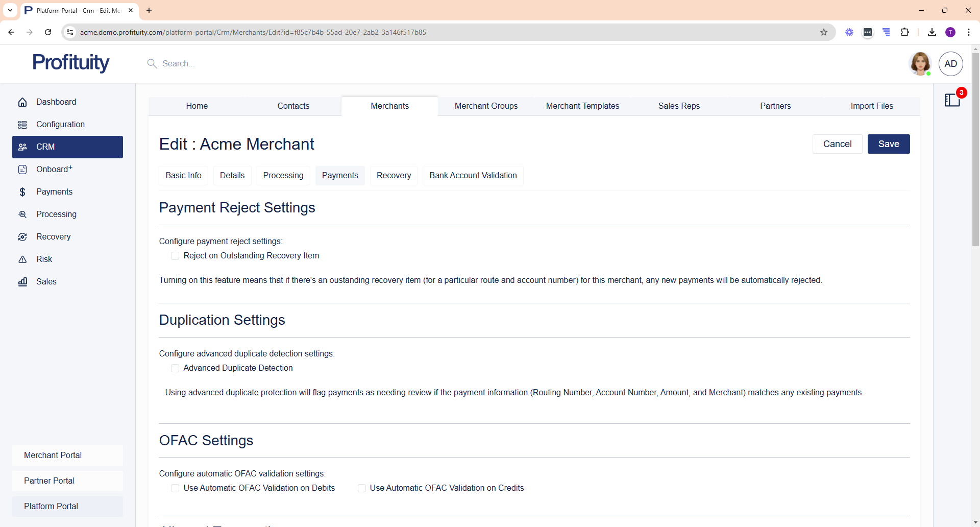Enable Reject on Outstanding Recovery Item

(x=175, y=256)
